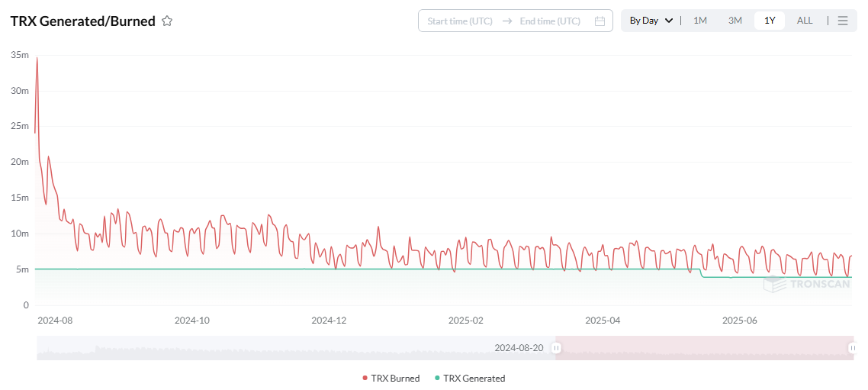Set the Start time (UTC) field

(x=460, y=21)
